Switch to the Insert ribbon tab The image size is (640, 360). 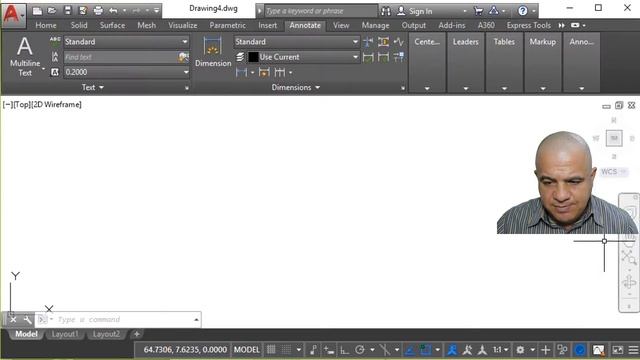pyautogui.click(x=267, y=25)
